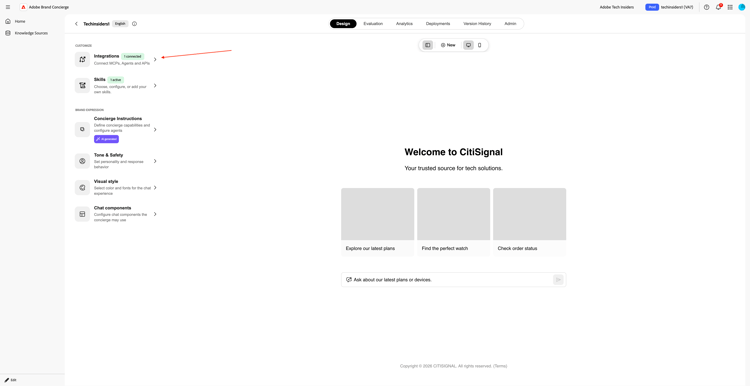Toggle the side panel layout view
Screen dimensions: 750x386
coord(428,45)
